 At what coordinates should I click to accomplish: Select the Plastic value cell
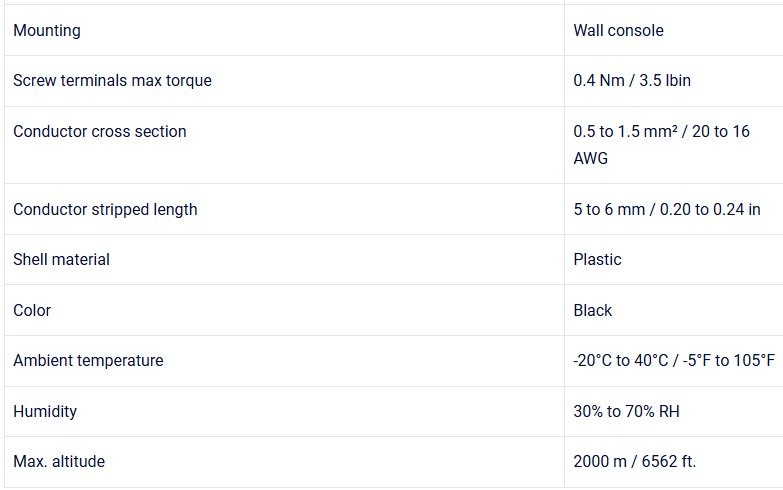pyautogui.click(x=597, y=259)
